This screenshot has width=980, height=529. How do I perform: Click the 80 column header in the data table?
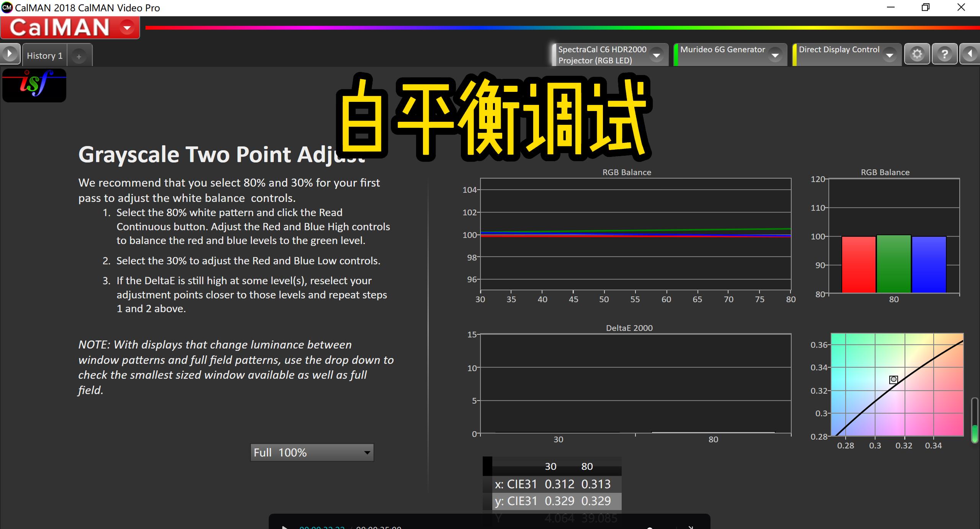[587, 466]
